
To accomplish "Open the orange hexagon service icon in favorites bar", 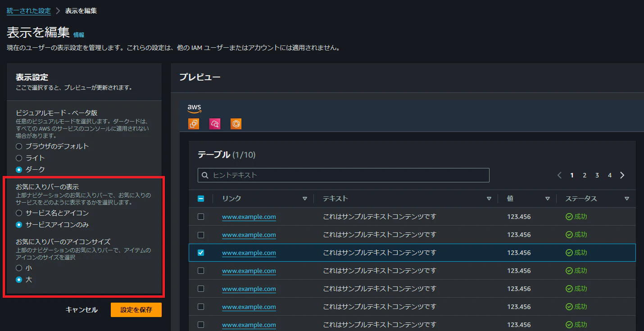I will pyautogui.click(x=236, y=123).
